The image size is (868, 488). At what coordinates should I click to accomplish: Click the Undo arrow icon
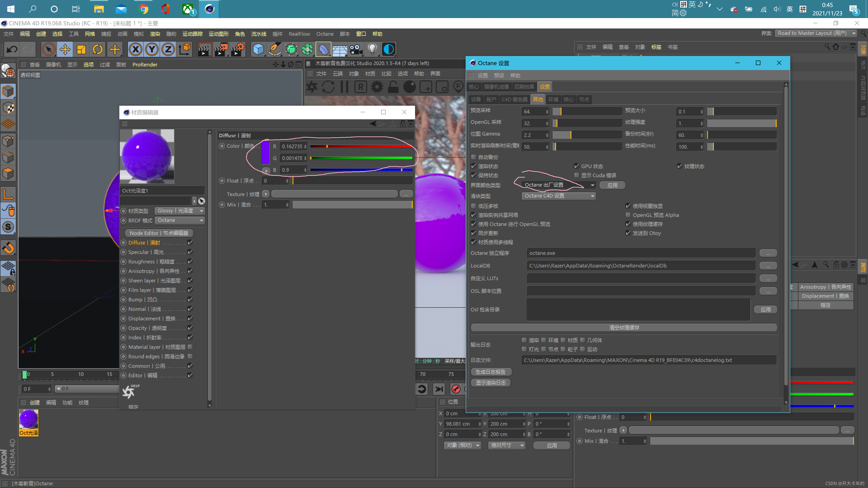tap(12, 49)
